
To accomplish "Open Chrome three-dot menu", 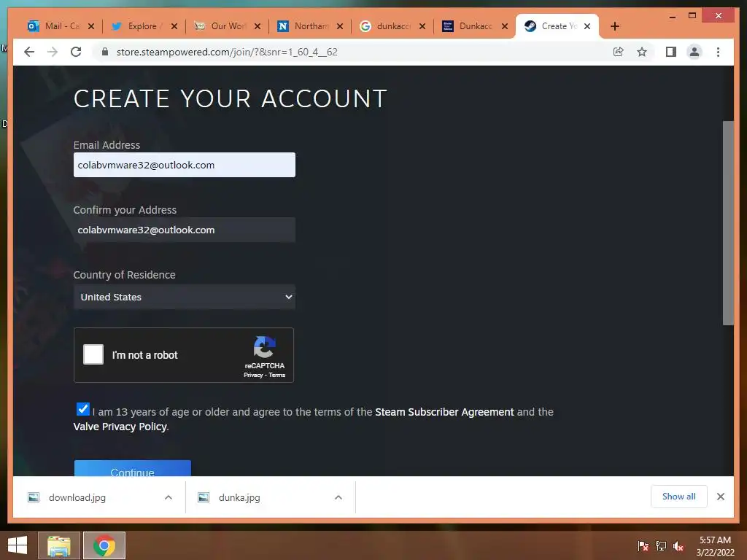I will 718,52.
